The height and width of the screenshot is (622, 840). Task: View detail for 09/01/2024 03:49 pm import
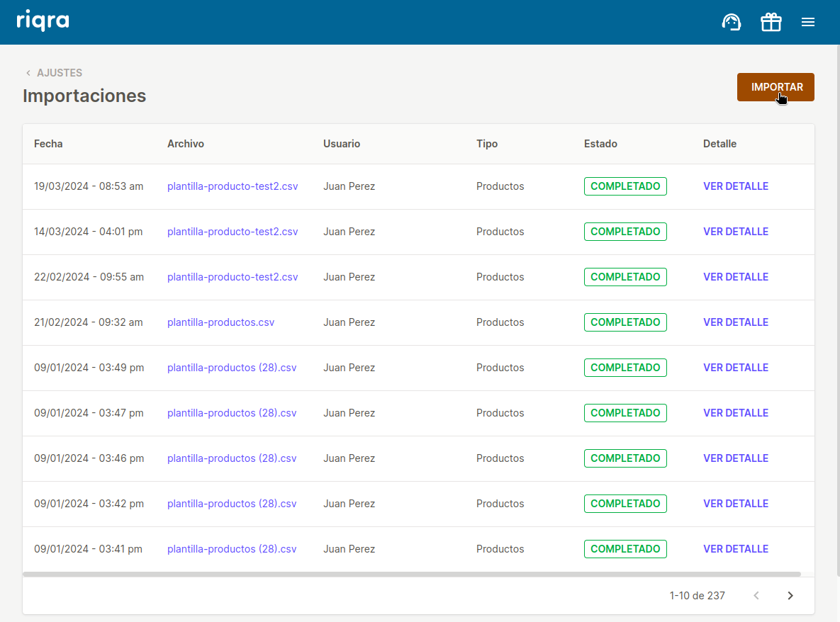point(736,368)
